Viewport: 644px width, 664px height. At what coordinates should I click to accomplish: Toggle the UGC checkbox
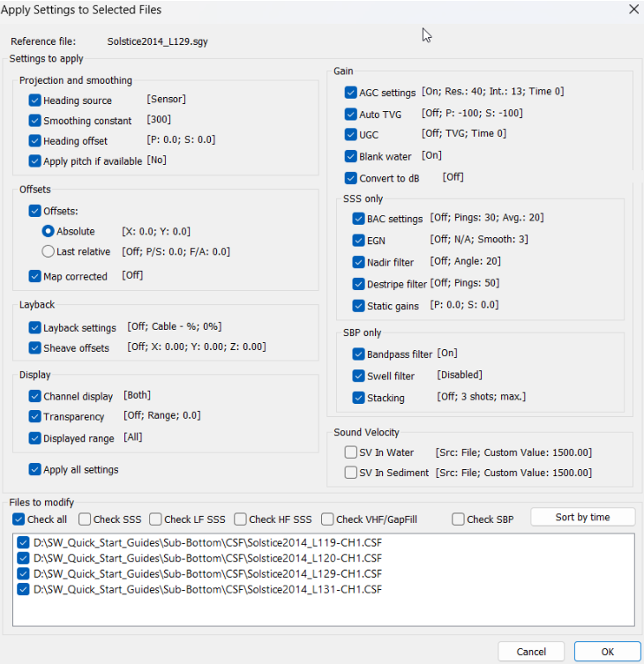click(x=351, y=135)
